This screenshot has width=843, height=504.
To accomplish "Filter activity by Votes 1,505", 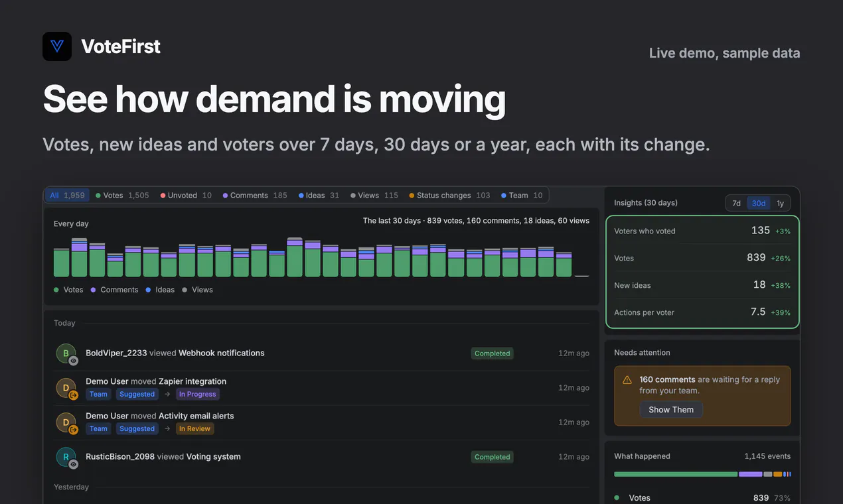I will (122, 196).
